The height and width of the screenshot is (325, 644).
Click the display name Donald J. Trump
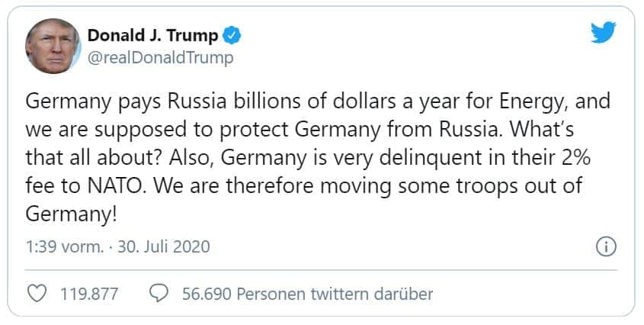152,35
